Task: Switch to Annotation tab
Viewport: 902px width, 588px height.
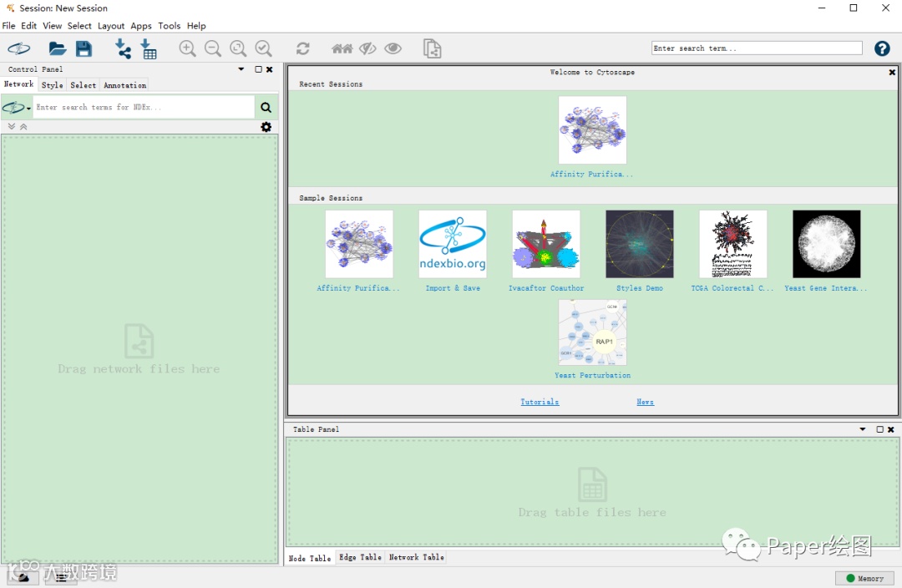Action: click(x=124, y=85)
